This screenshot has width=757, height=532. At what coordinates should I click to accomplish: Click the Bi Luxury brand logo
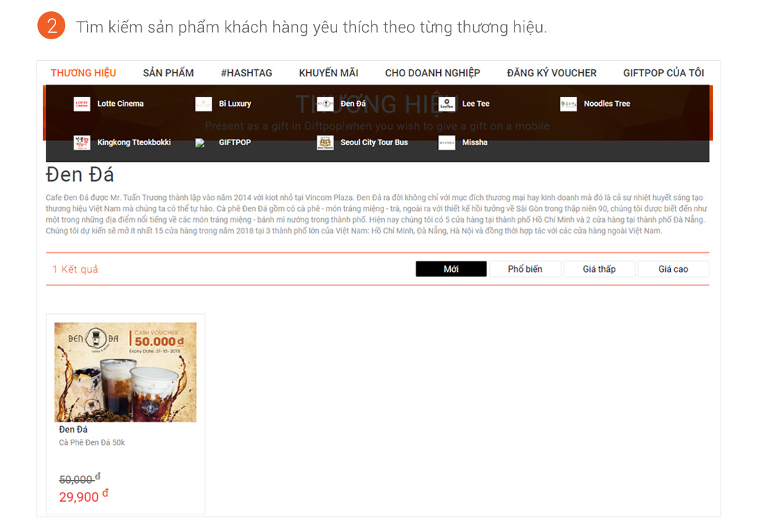(203, 104)
